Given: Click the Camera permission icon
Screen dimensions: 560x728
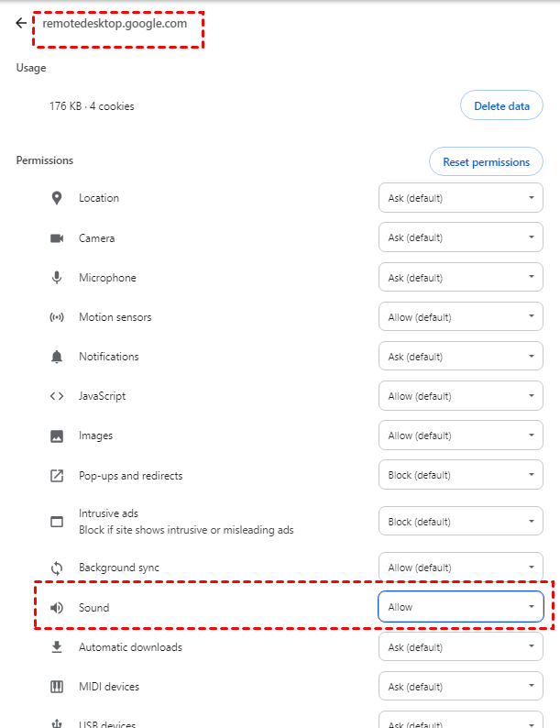Looking at the screenshot, I should click(x=57, y=238).
